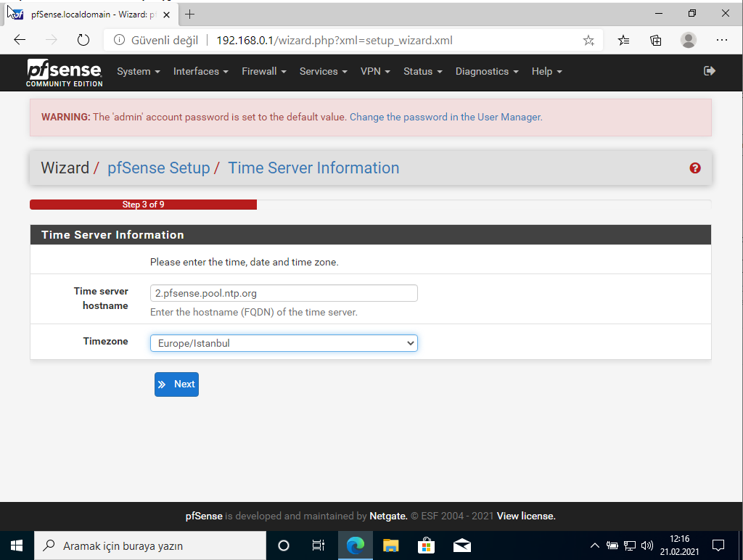Open the pfSense Setup breadcrumb link
This screenshot has width=743, height=560.
(158, 168)
